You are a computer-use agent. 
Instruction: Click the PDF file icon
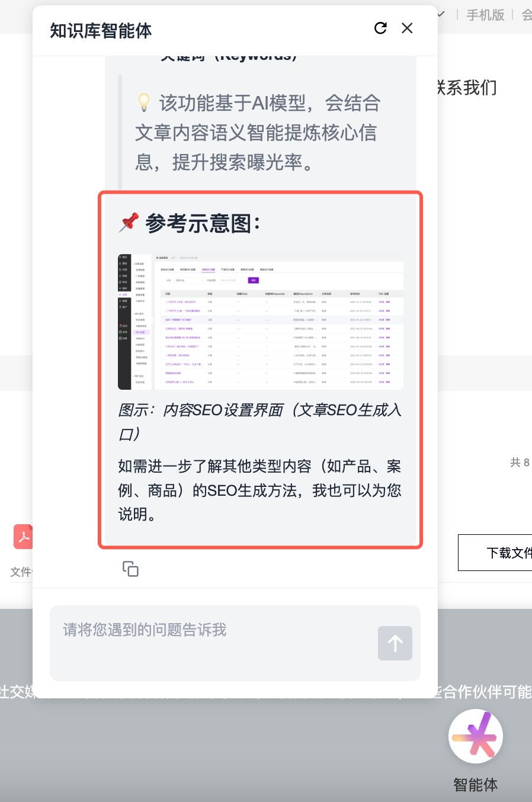click(23, 537)
